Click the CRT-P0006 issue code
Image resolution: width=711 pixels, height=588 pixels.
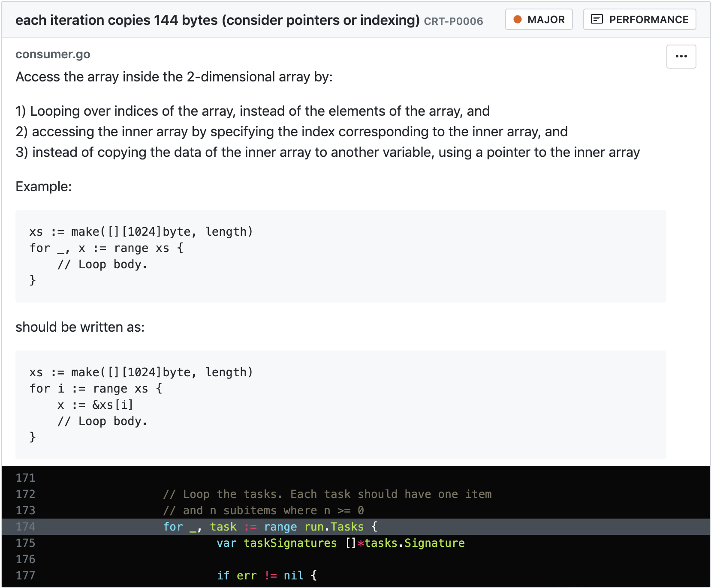[x=453, y=21]
